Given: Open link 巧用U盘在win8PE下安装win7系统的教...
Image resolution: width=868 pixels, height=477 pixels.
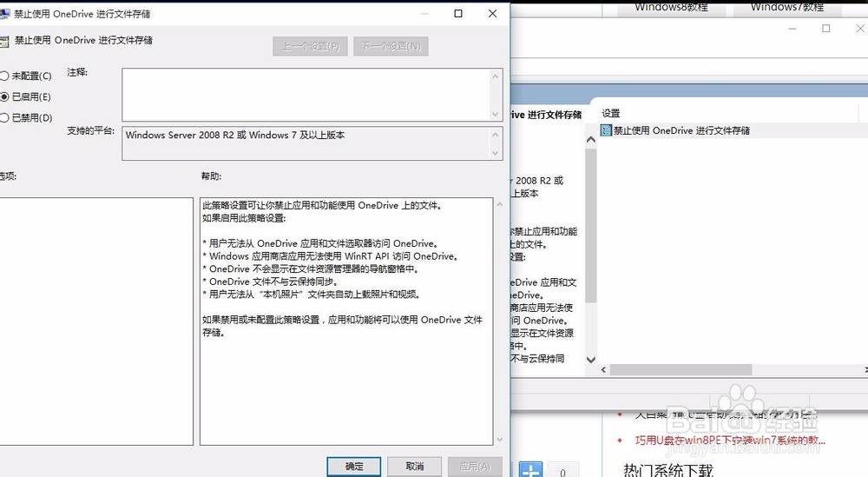Looking at the screenshot, I should pyautogui.click(x=730, y=441).
